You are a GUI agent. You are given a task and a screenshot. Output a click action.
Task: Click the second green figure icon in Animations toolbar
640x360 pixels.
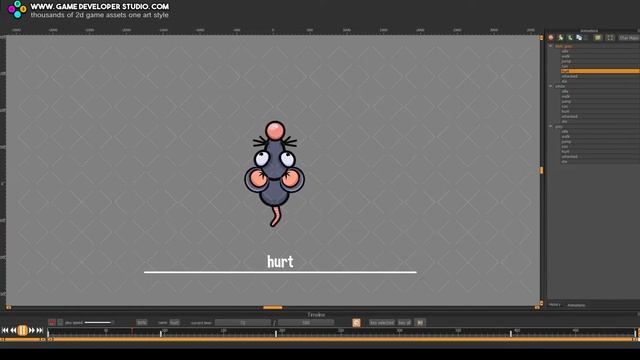pyautogui.click(x=570, y=38)
